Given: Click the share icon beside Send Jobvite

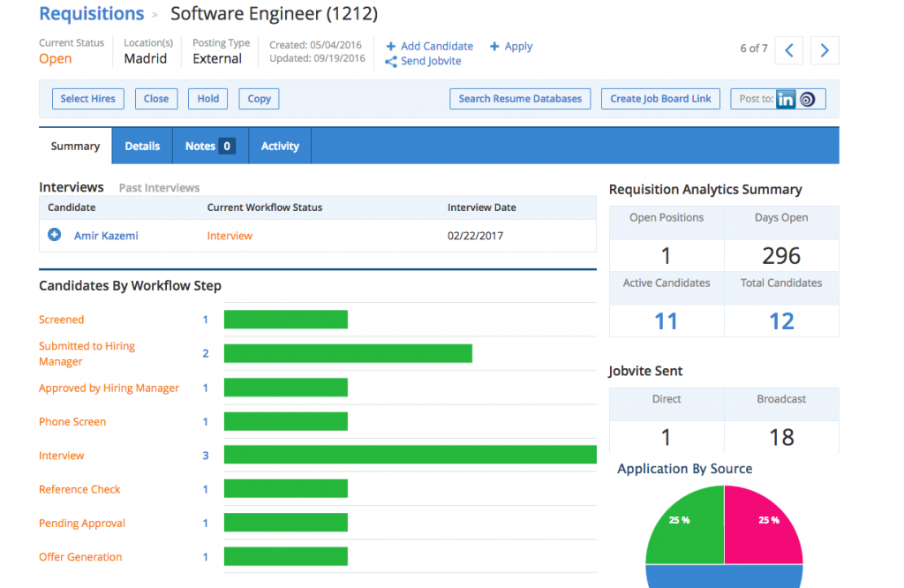Looking at the screenshot, I should tap(391, 62).
